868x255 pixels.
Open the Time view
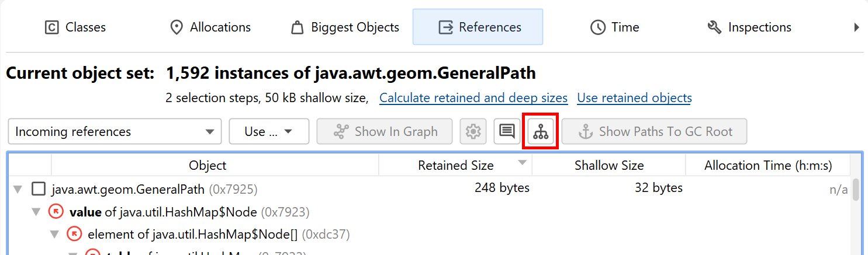tap(614, 27)
